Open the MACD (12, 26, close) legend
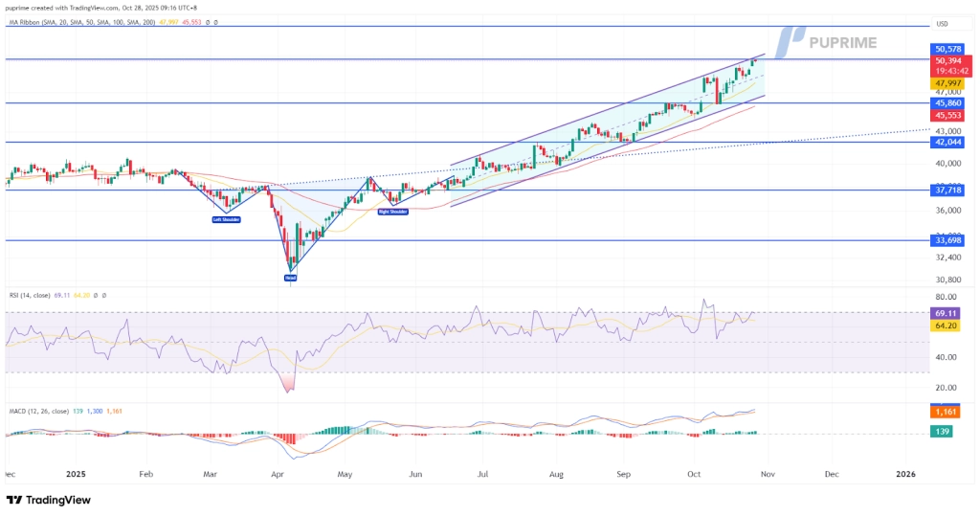 pos(36,411)
